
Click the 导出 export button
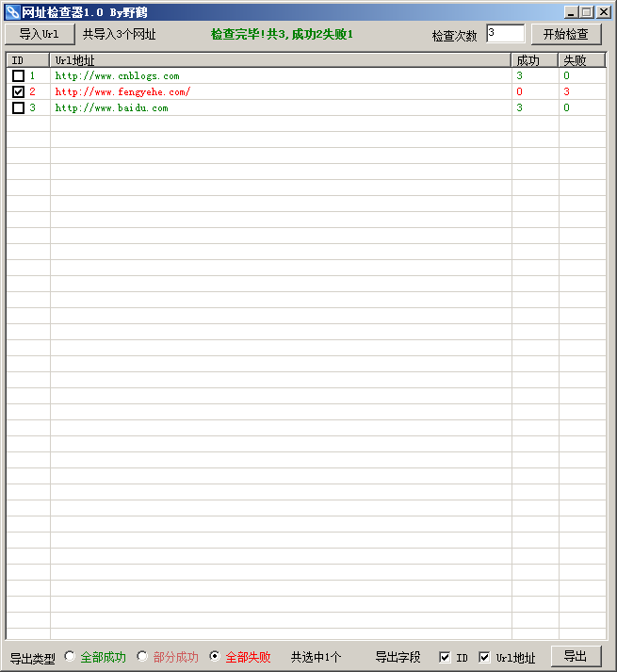pyautogui.click(x=576, y=656)
